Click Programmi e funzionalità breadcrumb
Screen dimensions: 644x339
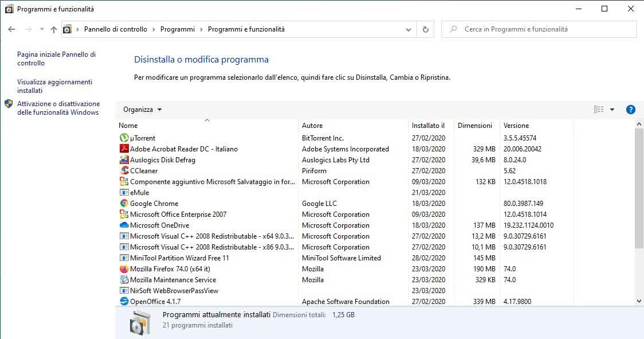point(246,29)
